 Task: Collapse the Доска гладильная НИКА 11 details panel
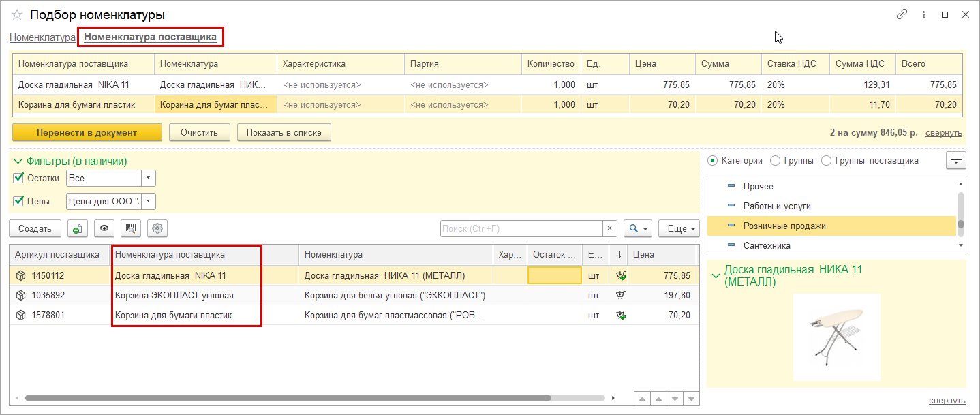tap(716, 275)
